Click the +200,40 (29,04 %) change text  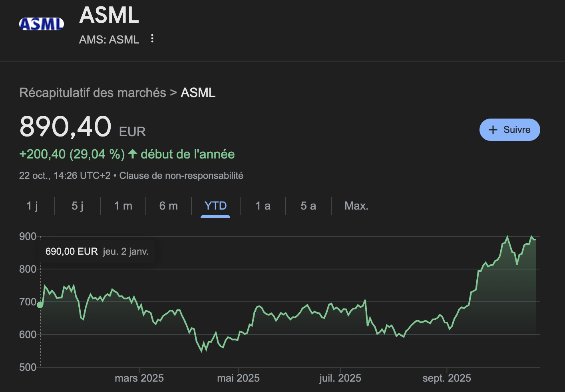pos(72,154)
